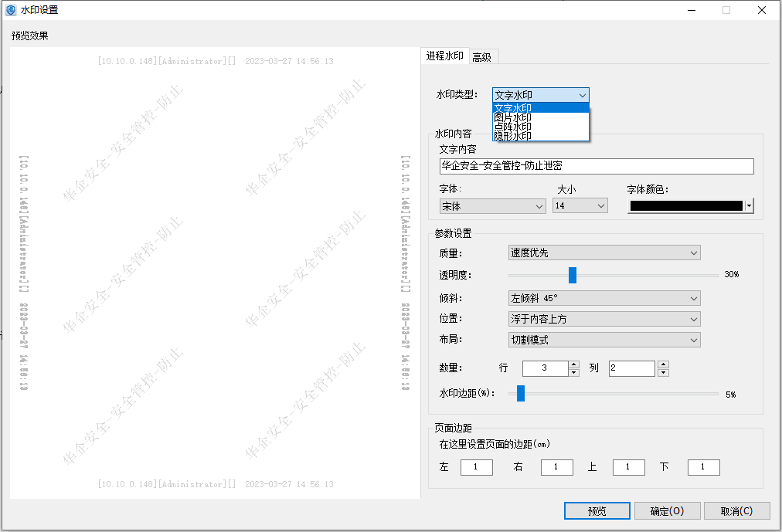Decrease the 行 row count with down arrow
The image size is (782, 532).
coord(573,372)
